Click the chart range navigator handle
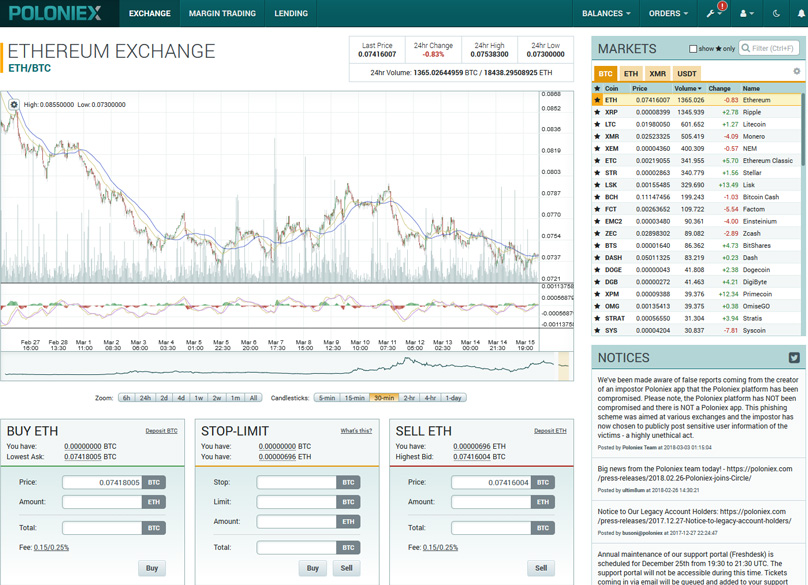The image size is (808, 585). [563, 366]
